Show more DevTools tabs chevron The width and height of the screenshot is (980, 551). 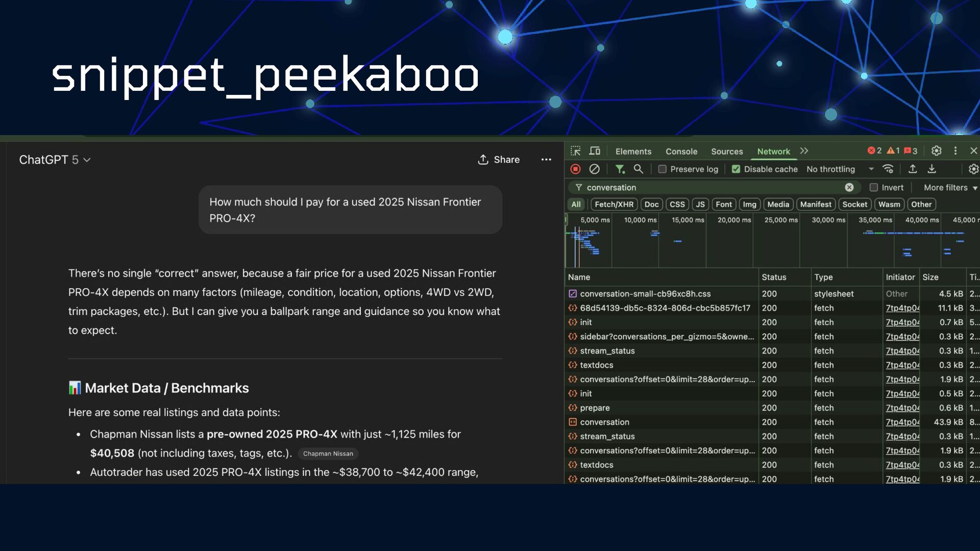coord(804,151)
